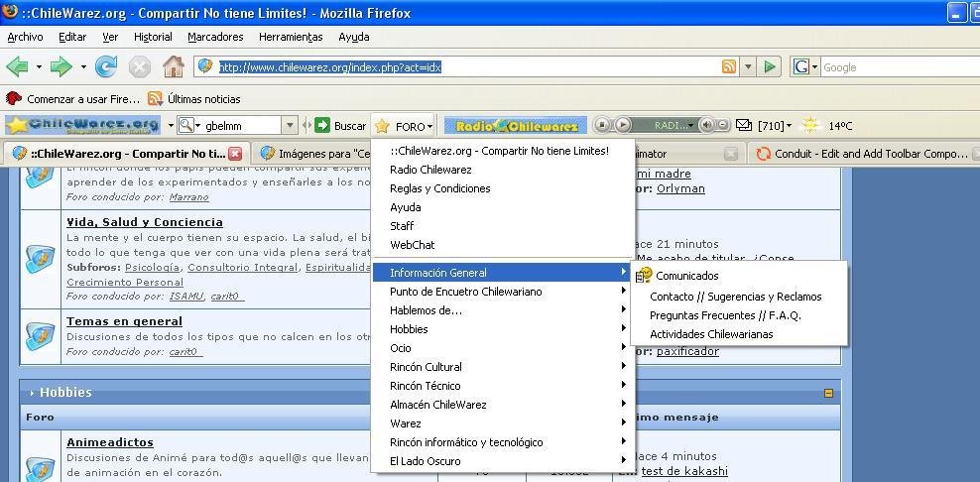
Task: Open moderator ISAMU profile link
Action: coord(186,297)
